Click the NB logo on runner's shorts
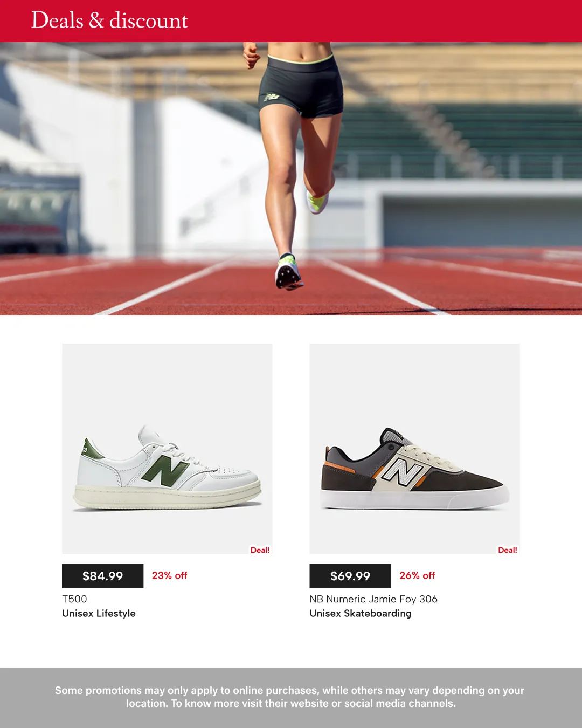 point(272,97)
